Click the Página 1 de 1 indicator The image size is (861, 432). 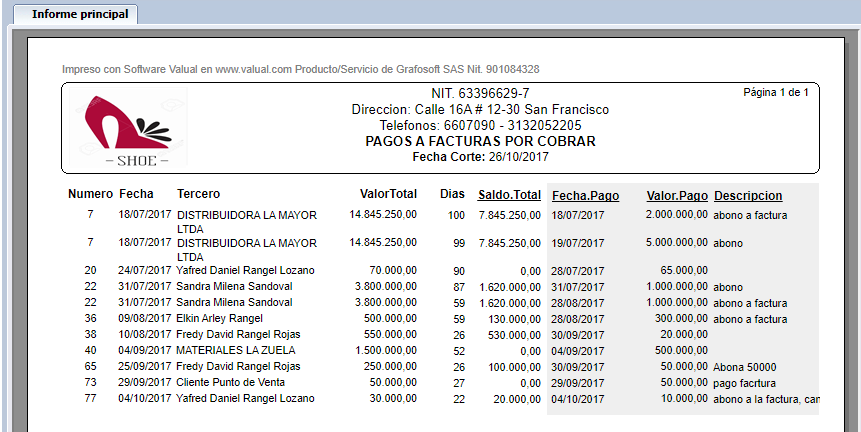click(775, 93)
